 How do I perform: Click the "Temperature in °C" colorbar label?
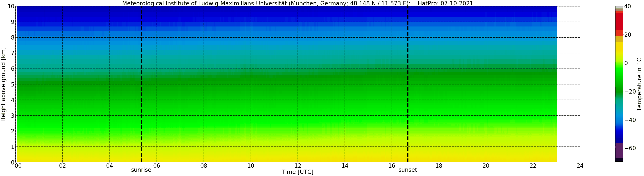click(x=639, y=84)
